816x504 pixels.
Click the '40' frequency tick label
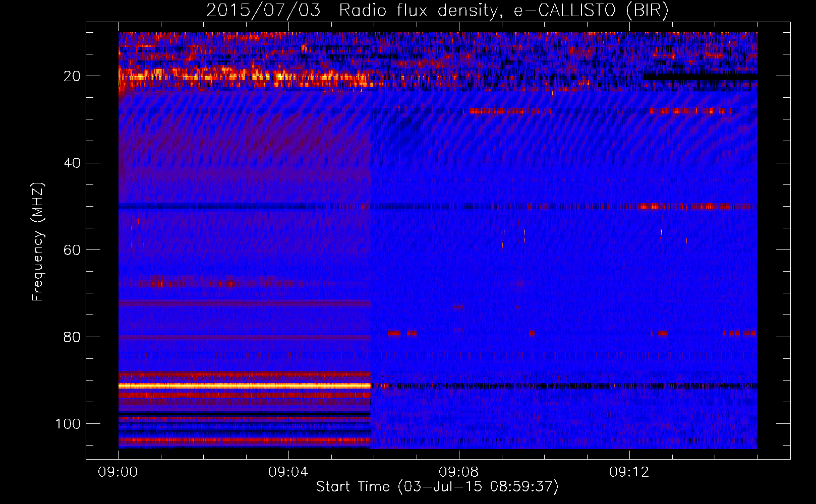click(72, 163)
